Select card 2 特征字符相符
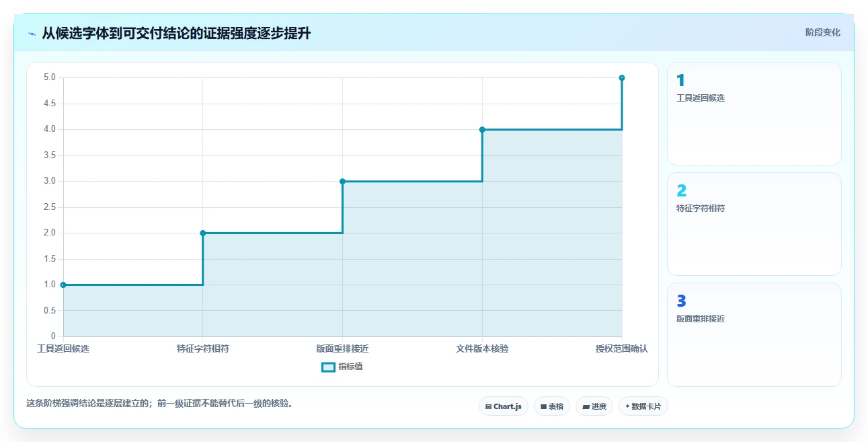Image resolution: width=868 pixels, height=442 pixels. [754, 224]
